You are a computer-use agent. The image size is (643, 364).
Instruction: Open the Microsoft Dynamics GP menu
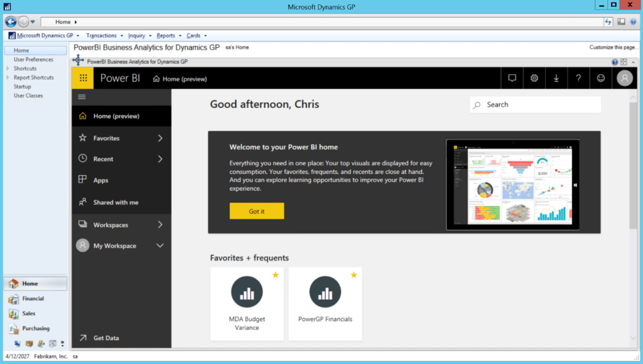[x=44, y=36]
